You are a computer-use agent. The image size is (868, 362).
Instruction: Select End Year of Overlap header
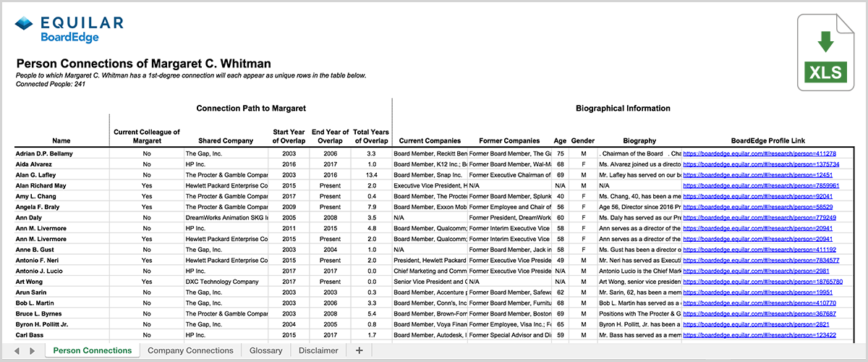[331, 135]
